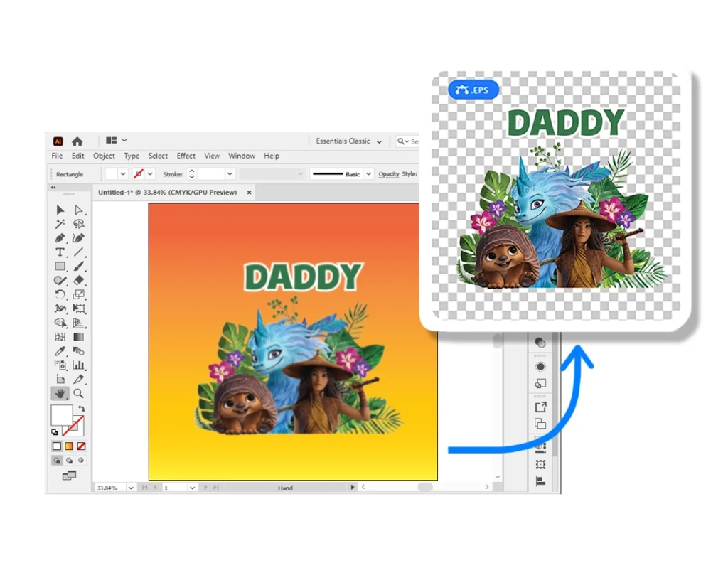Viewport: 728px width, 563px height.
Task: Open the Object menu
Action: pyautogui.click(x=104, y=156)
